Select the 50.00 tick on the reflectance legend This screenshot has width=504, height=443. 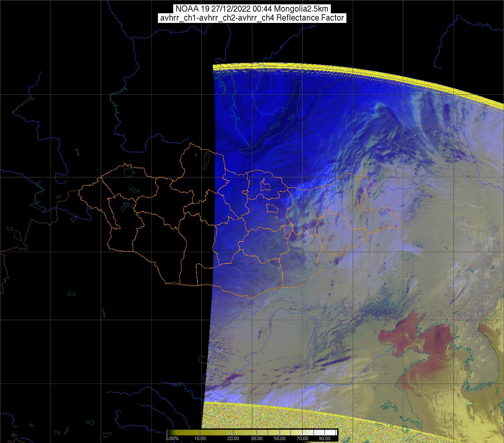(280, 439)
